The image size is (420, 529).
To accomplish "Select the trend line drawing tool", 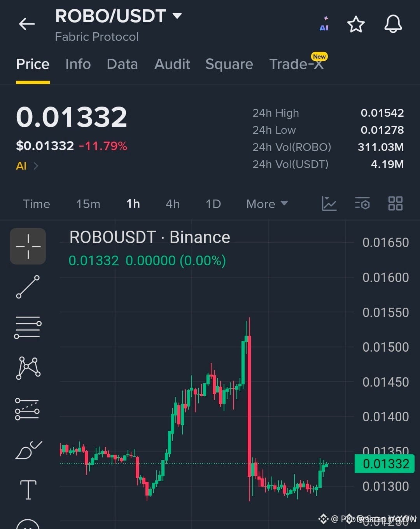I will [x=28, y=287].
